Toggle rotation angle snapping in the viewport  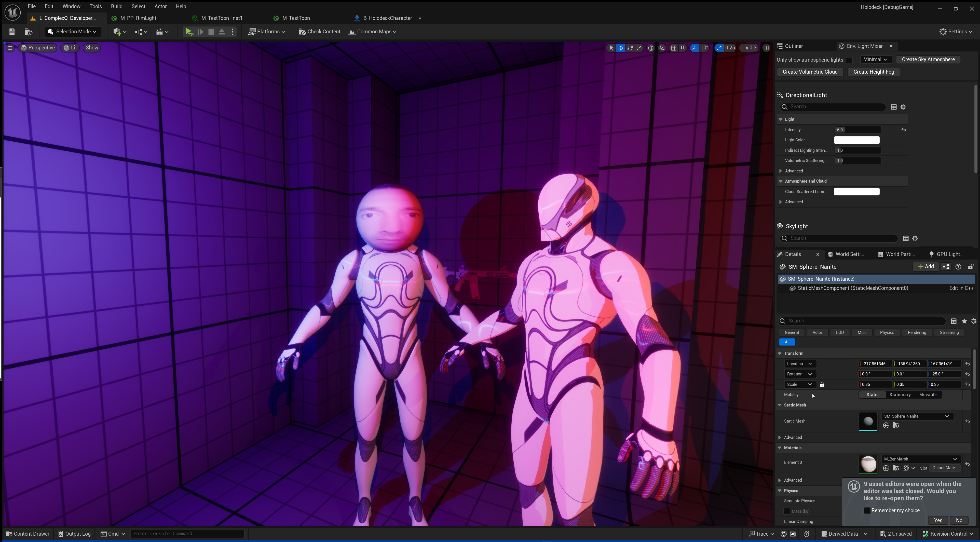click(695, 48)
